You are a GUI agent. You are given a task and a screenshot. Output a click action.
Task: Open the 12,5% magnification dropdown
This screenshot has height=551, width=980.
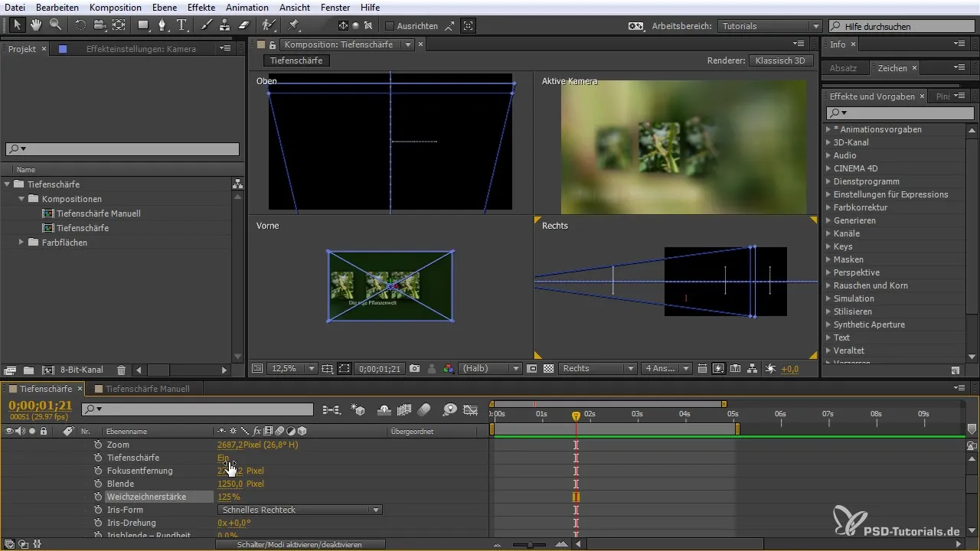292,368
